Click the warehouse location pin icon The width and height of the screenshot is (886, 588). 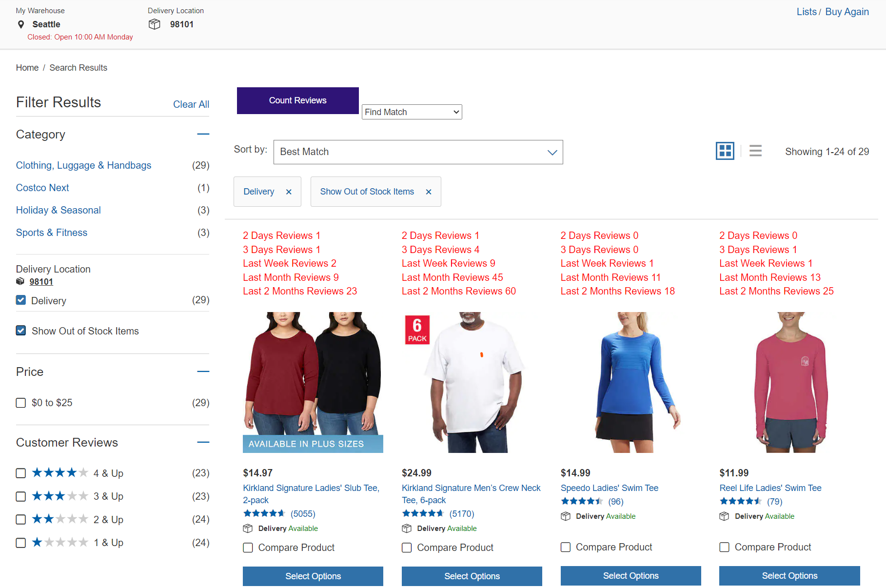point(21,24)
